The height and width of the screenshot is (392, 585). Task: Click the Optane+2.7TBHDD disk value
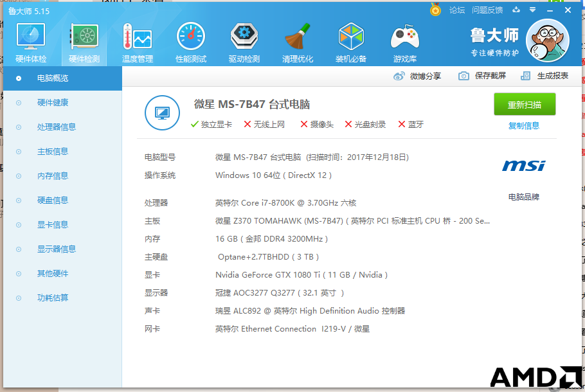coord(269,257)
